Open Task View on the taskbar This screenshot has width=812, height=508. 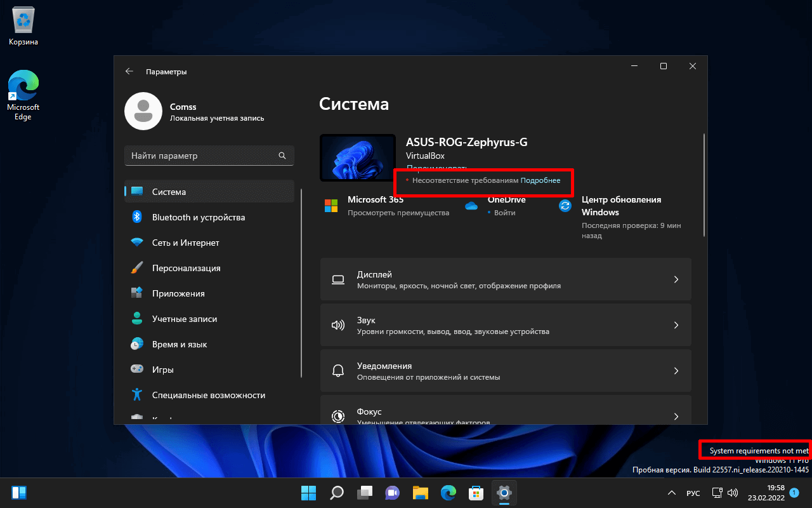pos(364,492)
